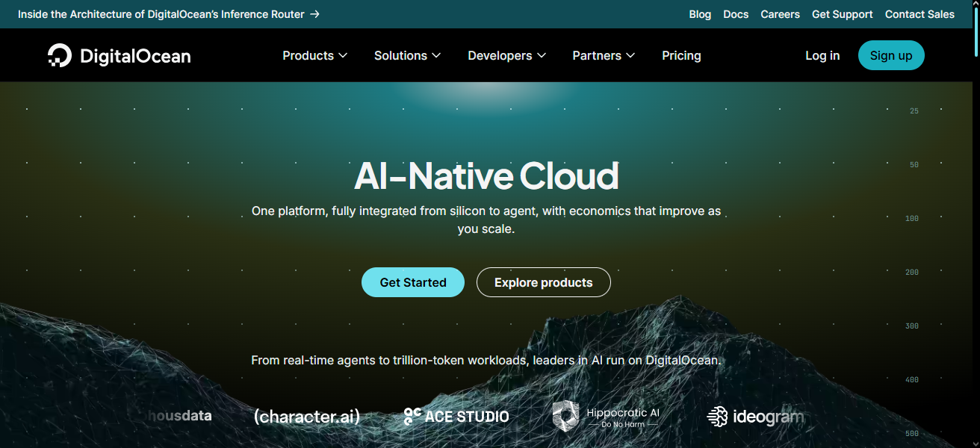The height and width of the screenshot is (448, 980).
Task: Click the AI-Native Cloud heading
Action: (x=486, y=176)
